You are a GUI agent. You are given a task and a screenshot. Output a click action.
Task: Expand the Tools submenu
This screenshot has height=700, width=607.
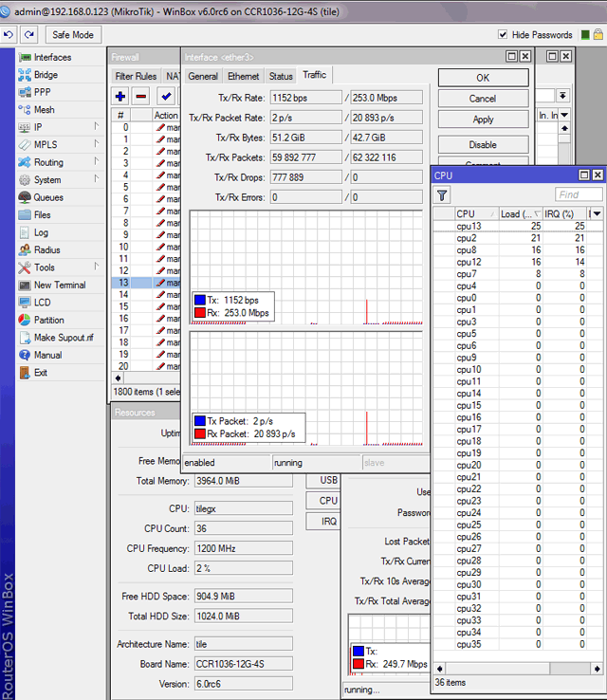pos(45,267)
